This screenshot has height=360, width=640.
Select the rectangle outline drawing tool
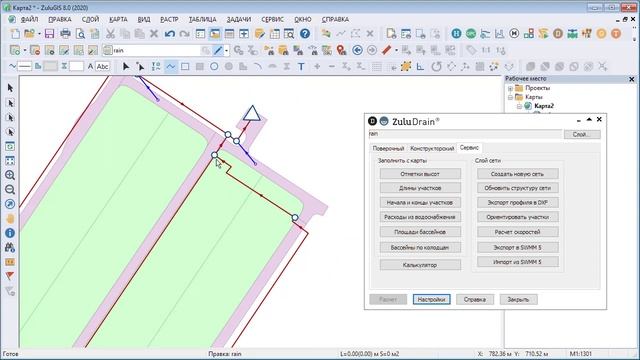(x=185, y=67)
